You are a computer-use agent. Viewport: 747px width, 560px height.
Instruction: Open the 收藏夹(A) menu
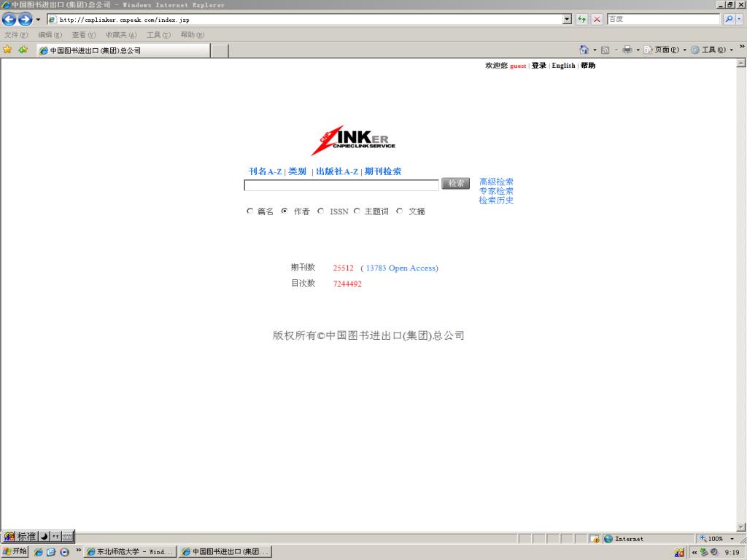click(121, 35)
